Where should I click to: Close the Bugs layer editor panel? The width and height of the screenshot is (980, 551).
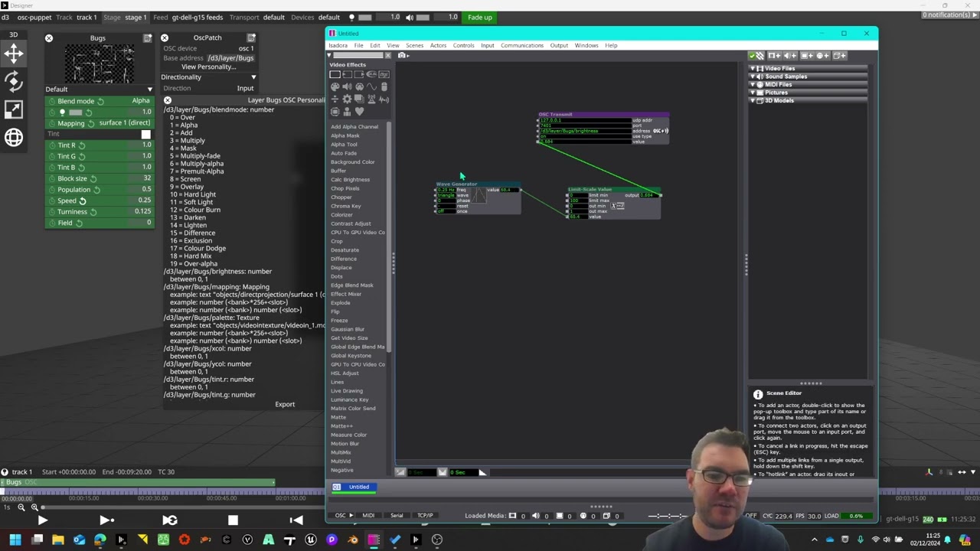pyautogui.click(x=49, y=38)
